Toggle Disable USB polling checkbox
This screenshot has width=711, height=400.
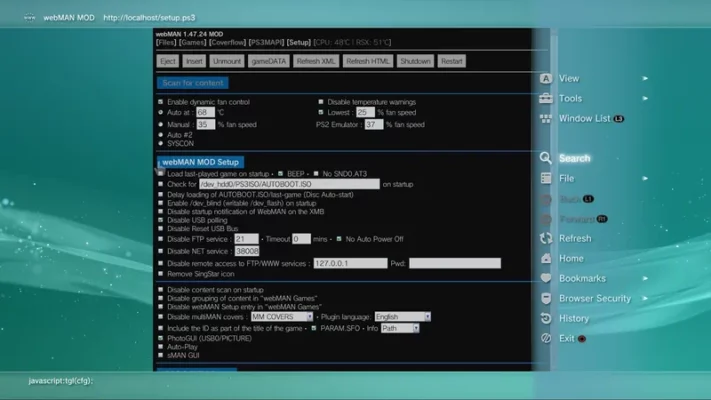point(161,220)
